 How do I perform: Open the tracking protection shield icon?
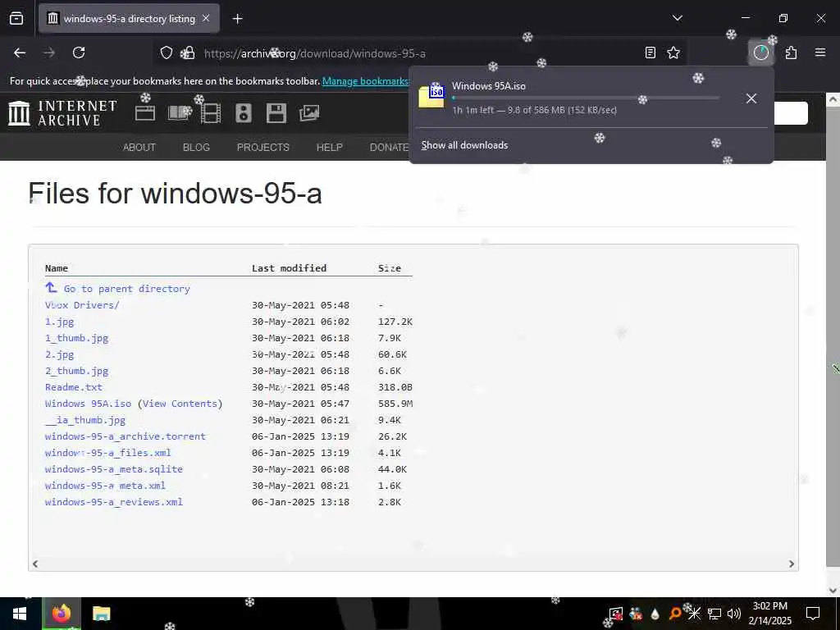pos(167,53)
